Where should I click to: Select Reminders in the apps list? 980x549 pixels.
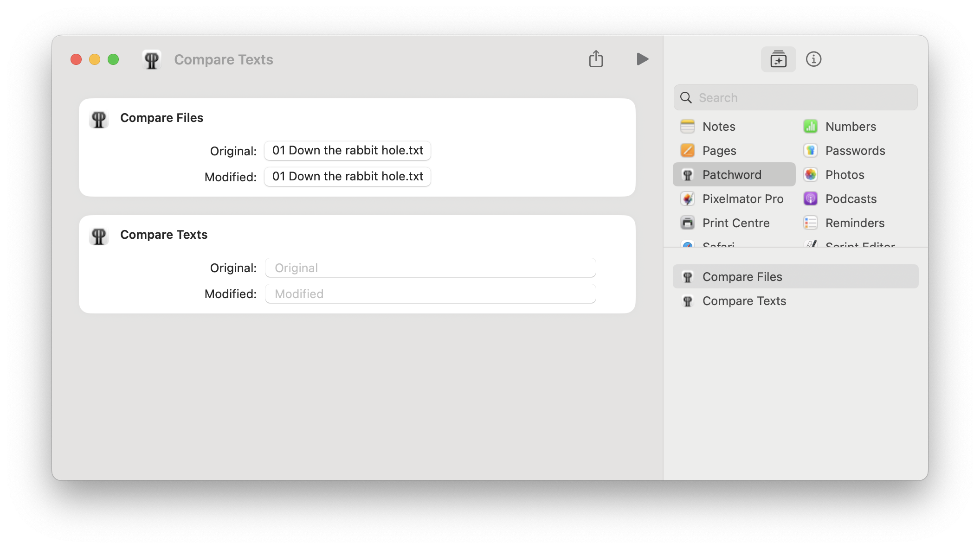[857, 223]
